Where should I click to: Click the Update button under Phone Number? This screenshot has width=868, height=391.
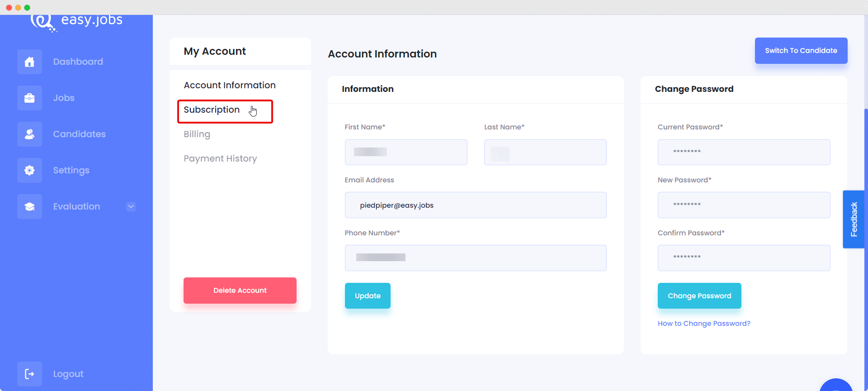(x=368, y=296)
